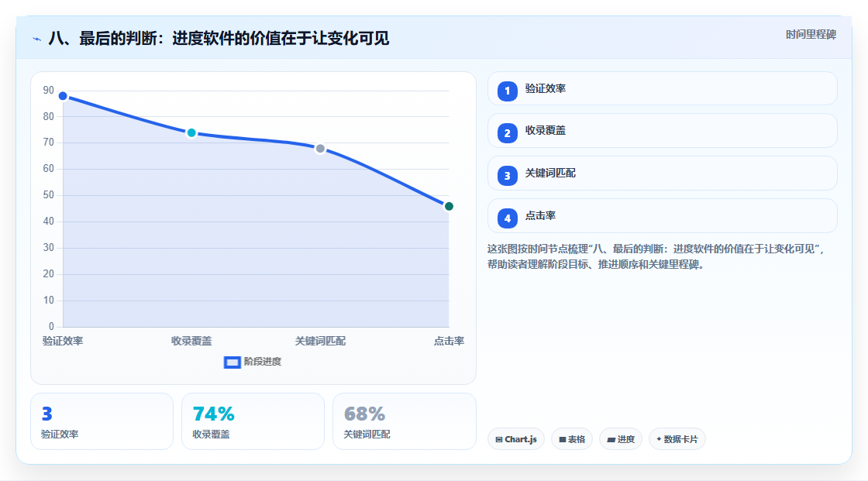Click the y-axis value 50

point(49,195)
